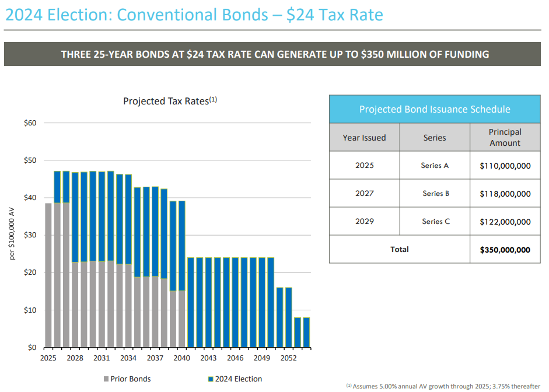
Task: Click the $350,000,000 total amount
Action: pyautogui.click(x=505, y=250)
